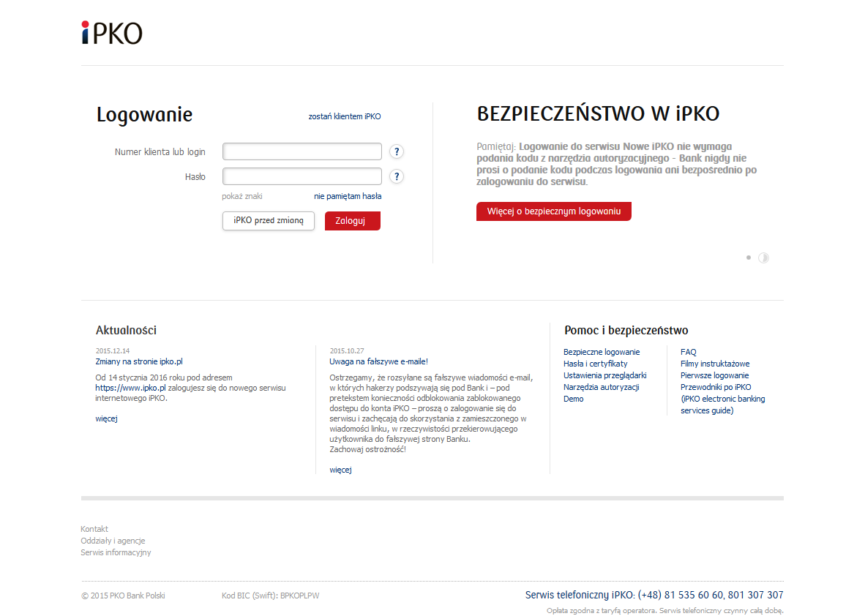Screen dimensions: 865x616
Task: Click the date 2015.10.27
Action: click(347, 350)
